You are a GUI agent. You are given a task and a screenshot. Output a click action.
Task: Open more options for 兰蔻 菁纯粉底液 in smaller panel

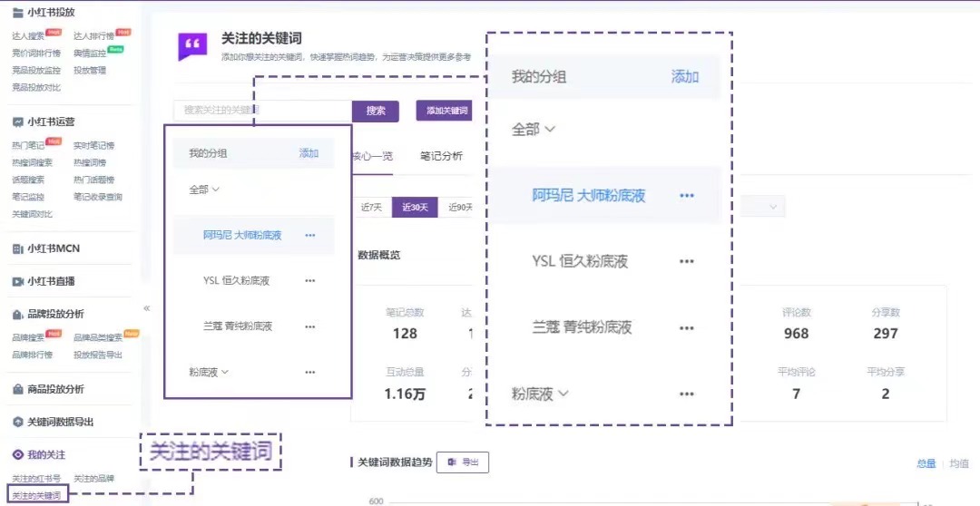point(310,326)
